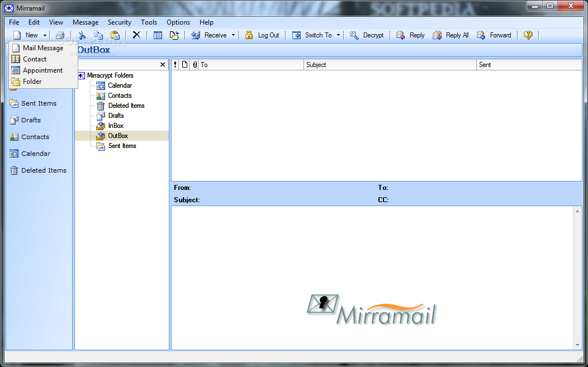
Task: Open Drafts in left shortcut bar
Action: (x=25, y=120)
